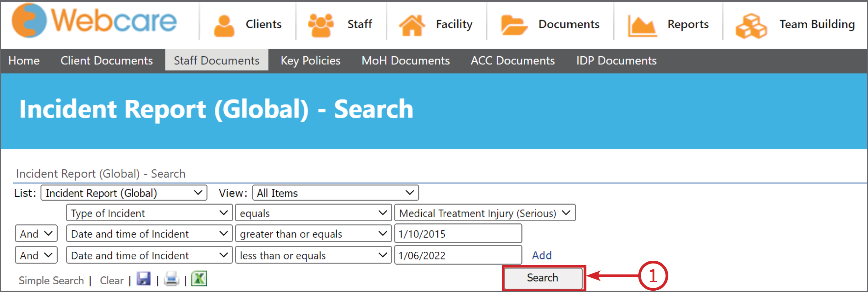Open the ACC Documents tab
Viewport: 868px width, 292px height.
513,61
